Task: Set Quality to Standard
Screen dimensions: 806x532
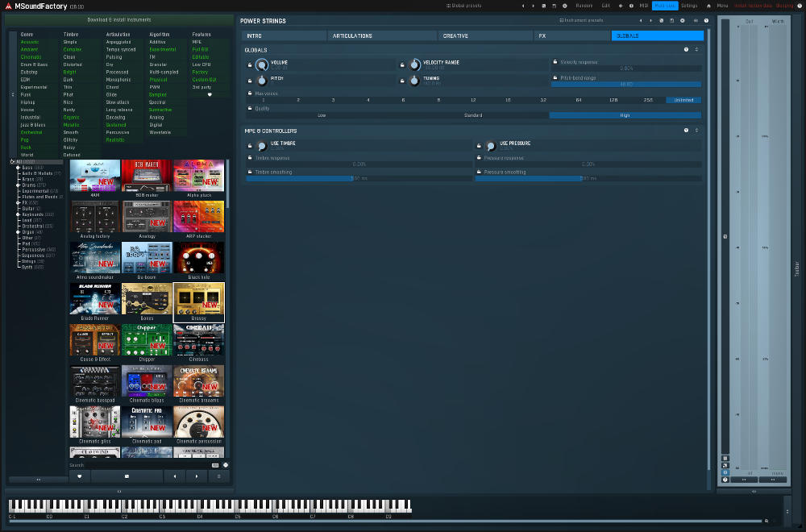Action: coord(473,115)
